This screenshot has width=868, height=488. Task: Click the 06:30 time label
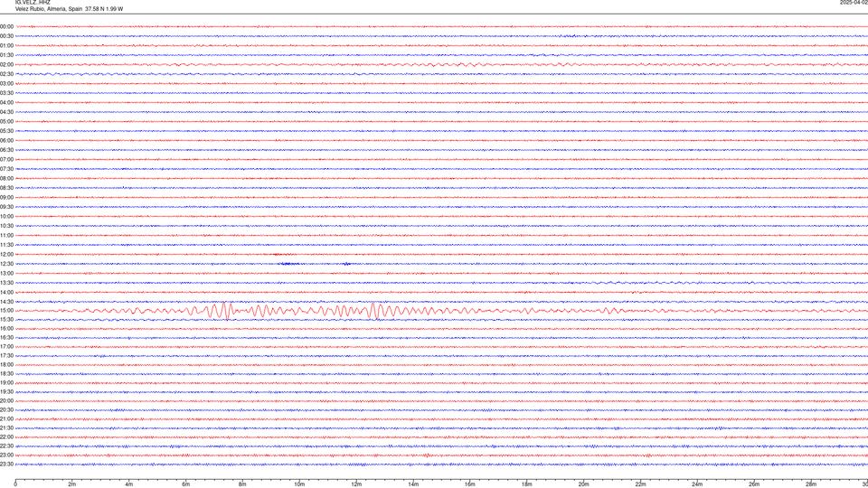[6, 150]
